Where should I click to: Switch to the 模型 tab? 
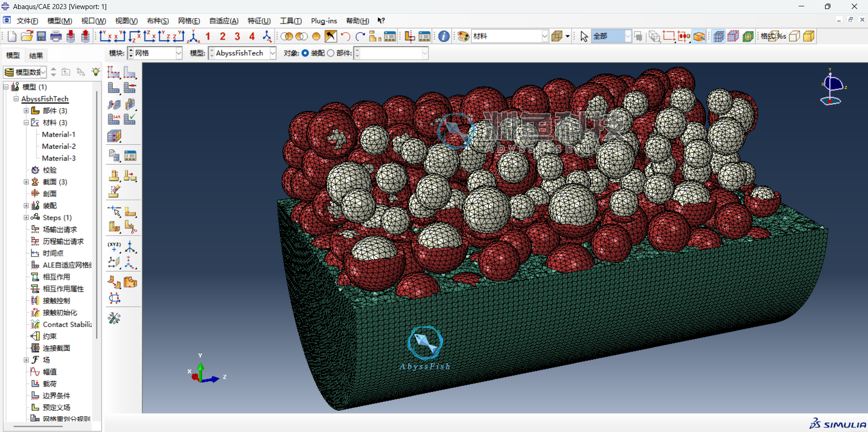pos(13,56)
